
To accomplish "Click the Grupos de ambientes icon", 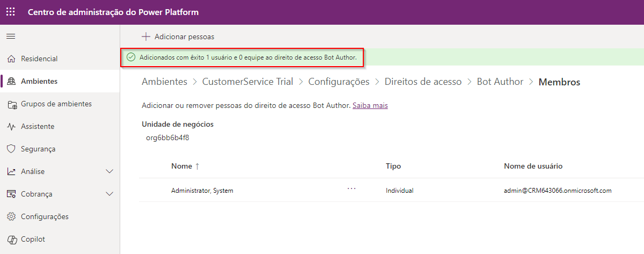I will [x=11, y=104].
